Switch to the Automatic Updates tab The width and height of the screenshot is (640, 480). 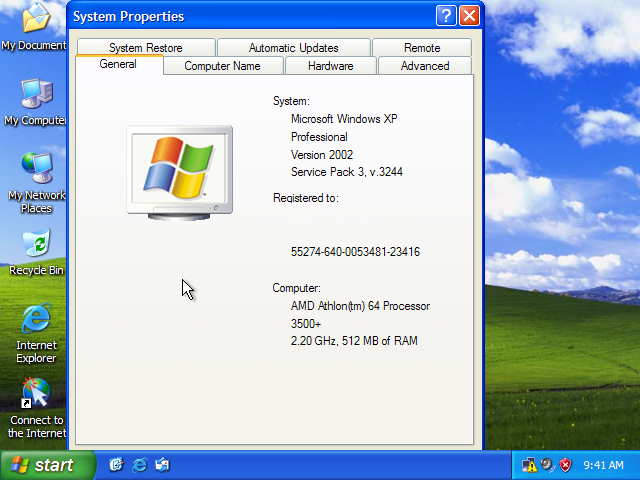pos(293,47)
